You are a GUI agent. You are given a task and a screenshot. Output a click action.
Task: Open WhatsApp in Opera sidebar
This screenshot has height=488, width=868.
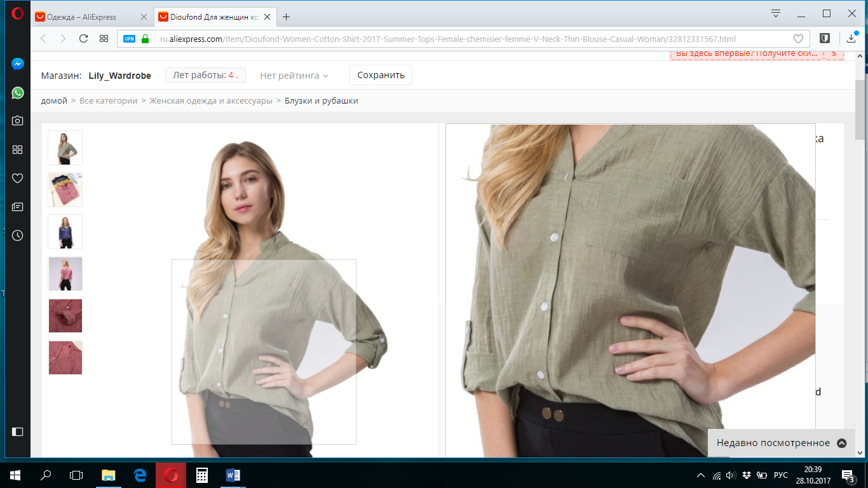(x=18, y=93)
